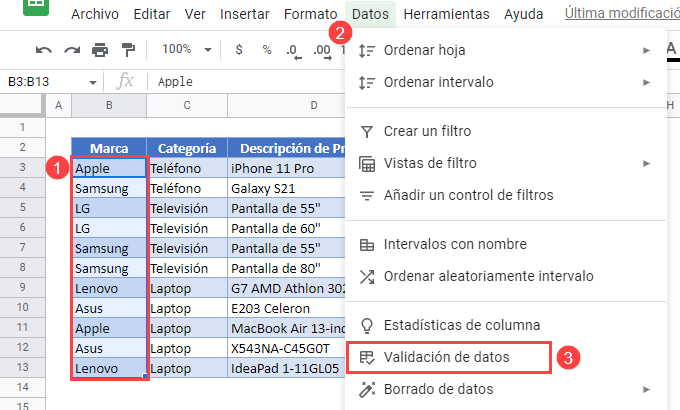Click the Categoría header cell
The height and width of the screenshot is (410, 680).
coord(187,148)
